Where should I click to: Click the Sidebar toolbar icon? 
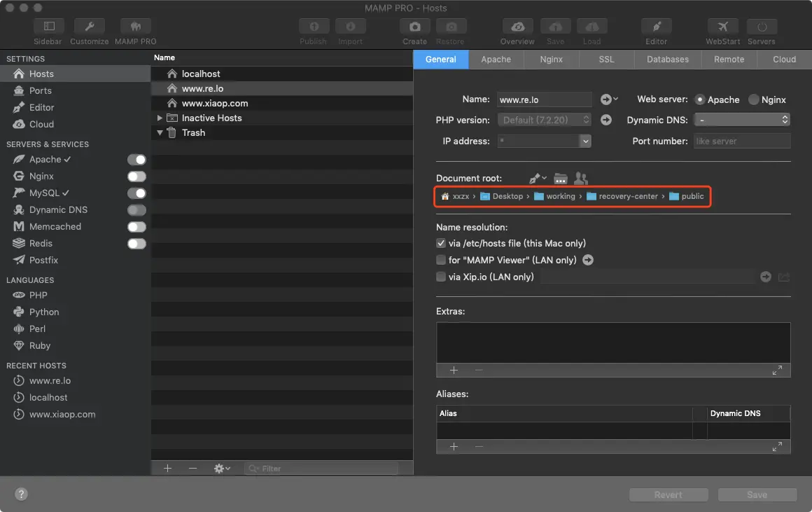coord(49,26)
